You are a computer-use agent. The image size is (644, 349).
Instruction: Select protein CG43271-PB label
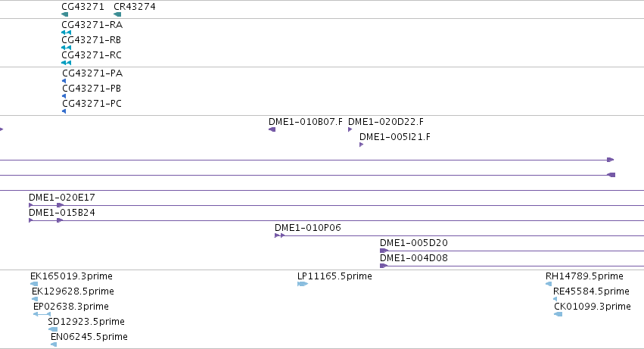[92, 89]
